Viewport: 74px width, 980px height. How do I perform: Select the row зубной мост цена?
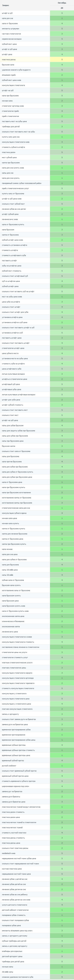[37, 44]
